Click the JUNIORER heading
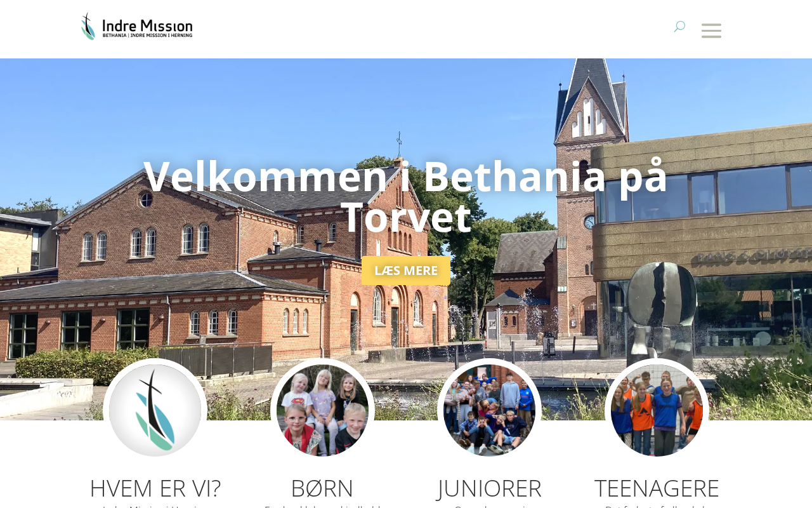 (490, 488)
